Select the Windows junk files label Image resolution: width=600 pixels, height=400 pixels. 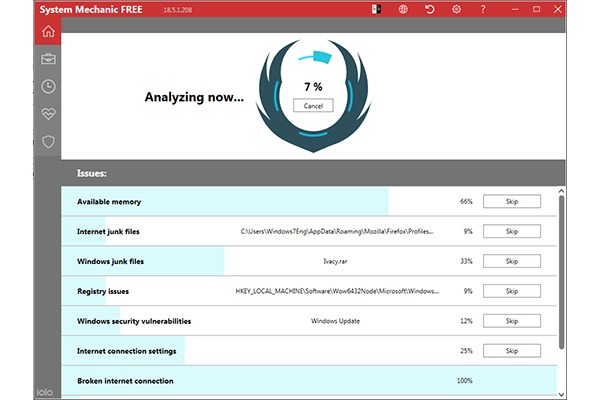click(111, 261)
